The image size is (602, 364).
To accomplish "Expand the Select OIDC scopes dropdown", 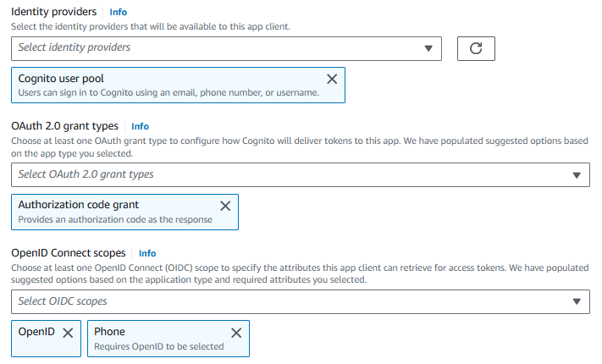I will click(301, 301).
